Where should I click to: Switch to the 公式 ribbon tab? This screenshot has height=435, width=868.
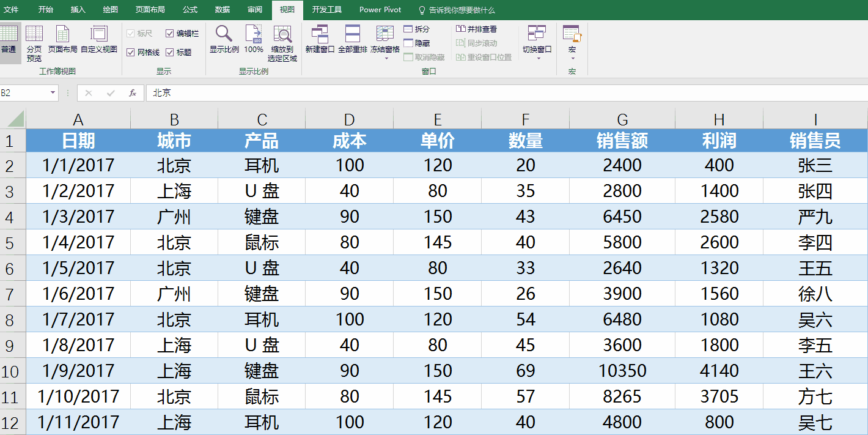click(x=189, y=10)
